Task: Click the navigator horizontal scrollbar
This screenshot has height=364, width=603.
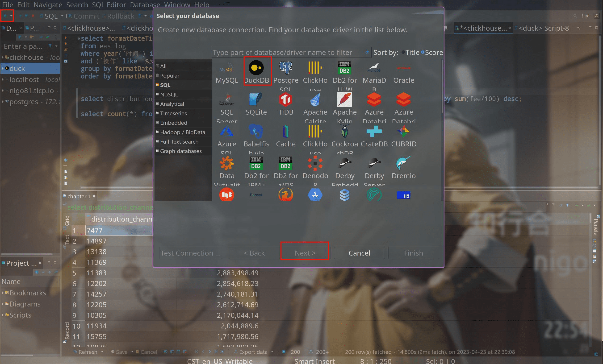Action: [x=26, y=254]
